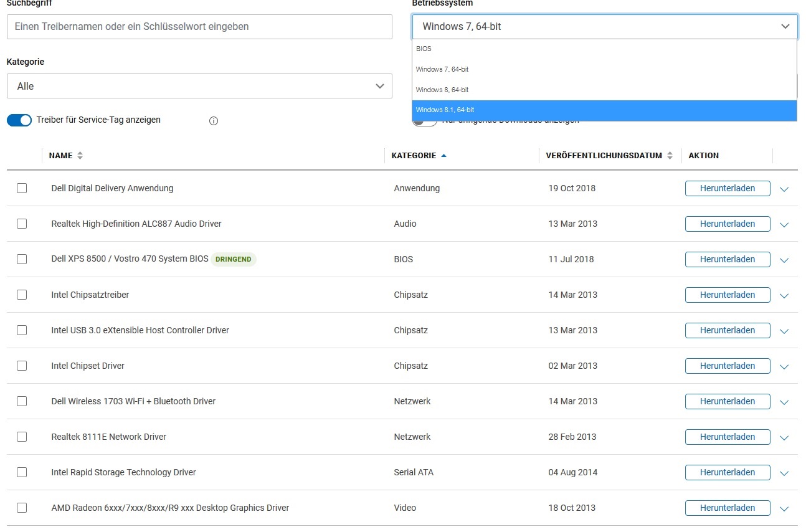Download Intel USB 3.0 Host Controller Driver
The image size is (806, 532).
point(728,330)
